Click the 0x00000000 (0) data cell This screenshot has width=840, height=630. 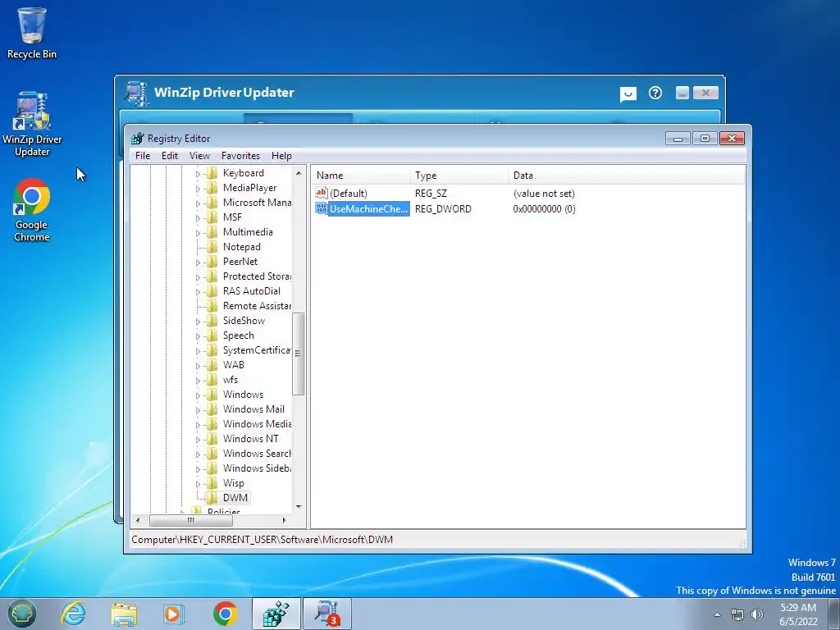pyautogui.click(x=544, y=209)
